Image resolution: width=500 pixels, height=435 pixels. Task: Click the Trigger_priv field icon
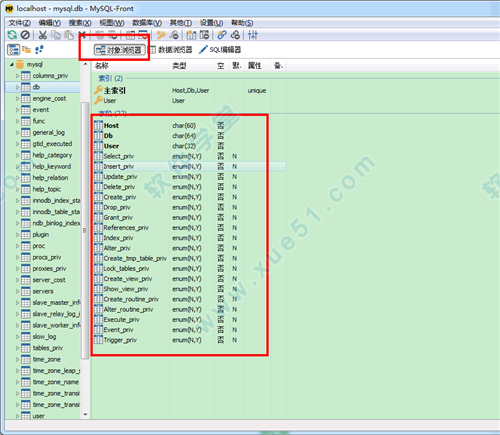(98, 340)
